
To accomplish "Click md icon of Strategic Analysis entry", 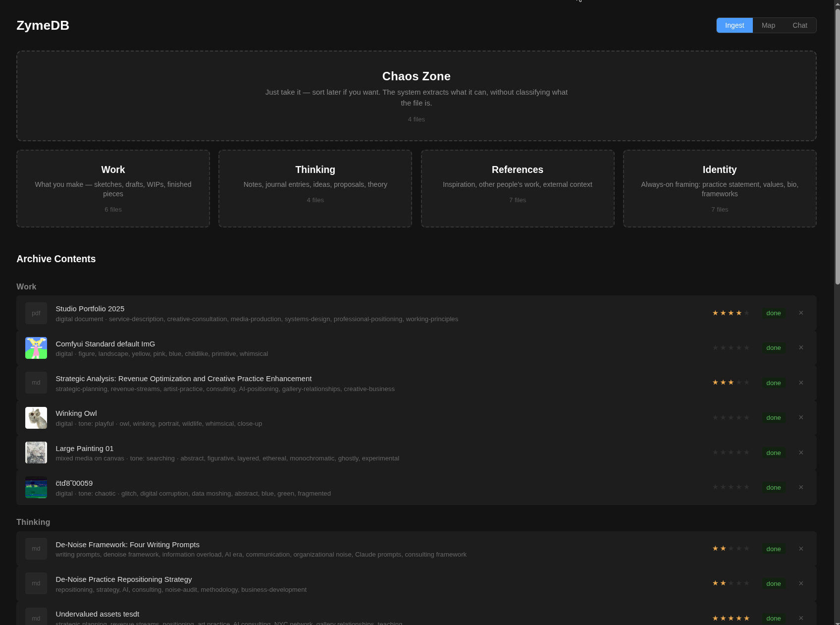I will click(36, 383).
